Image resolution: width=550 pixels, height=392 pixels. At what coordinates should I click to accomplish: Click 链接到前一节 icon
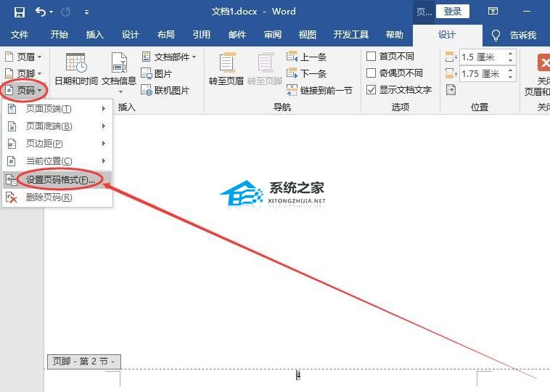click(292, 90)
